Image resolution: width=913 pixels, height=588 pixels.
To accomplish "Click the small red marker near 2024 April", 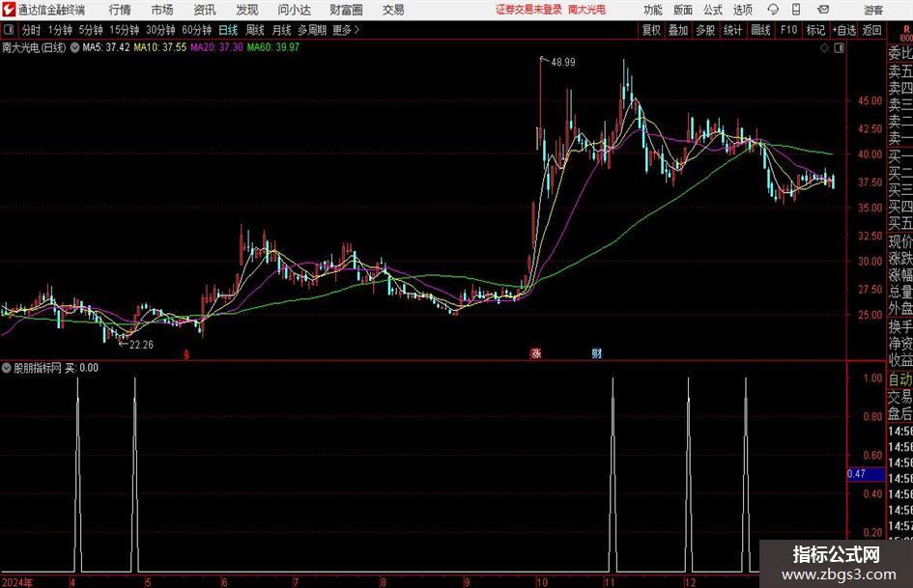I will [x=186, y=354].
